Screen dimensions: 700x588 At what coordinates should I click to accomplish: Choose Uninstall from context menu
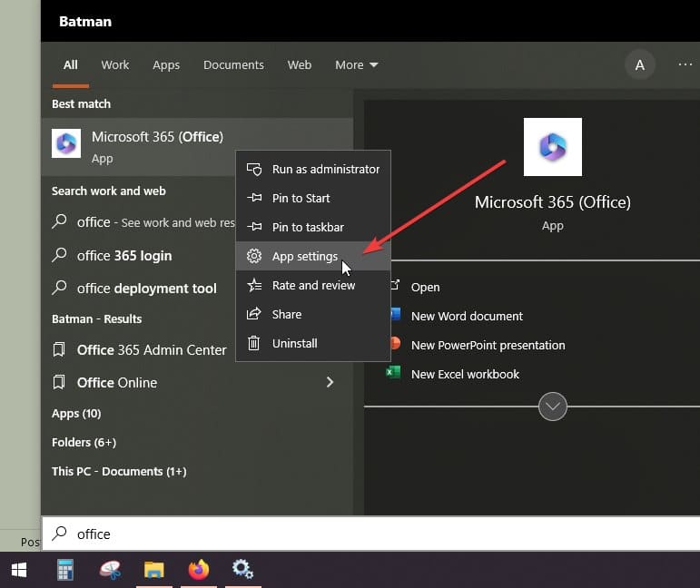pos(313,343)
